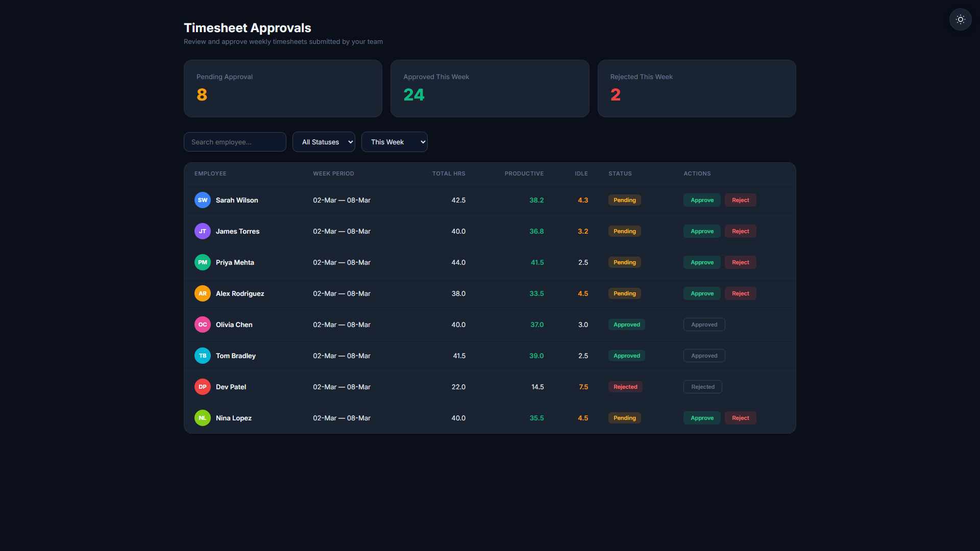Reject Alex Rodriguez's timesheet

click(741, 293)
